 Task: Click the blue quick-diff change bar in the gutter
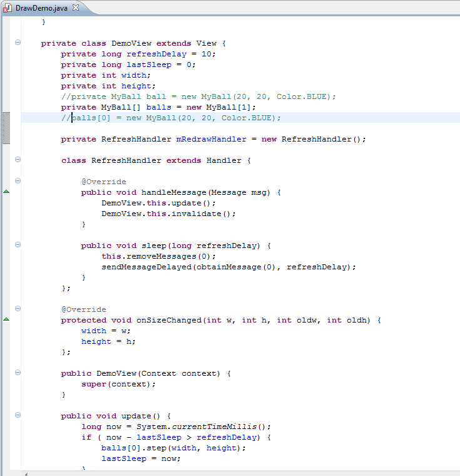[x=6, y=128]
